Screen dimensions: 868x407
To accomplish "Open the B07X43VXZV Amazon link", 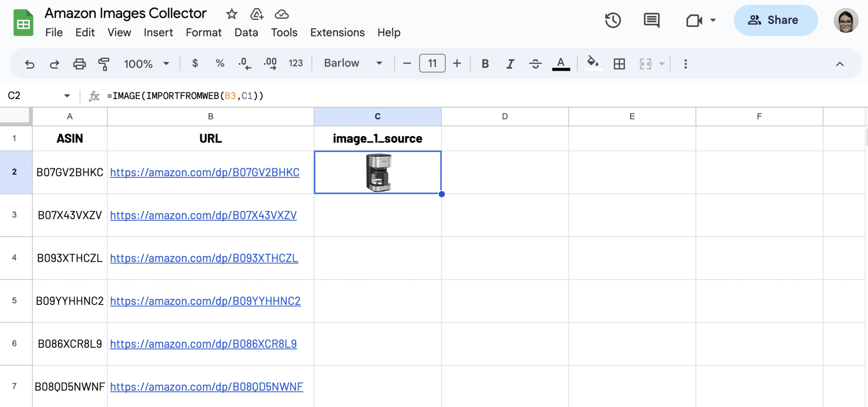I will coord(203,215).
